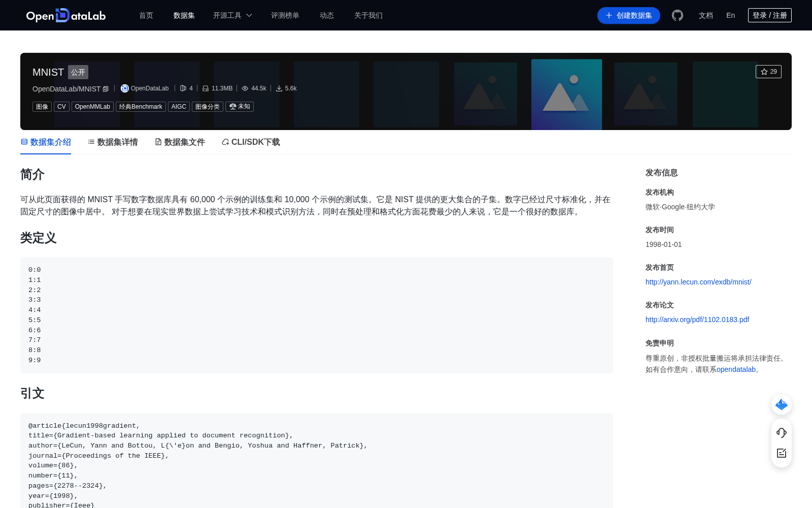
Task: Click the 44.5k views eye icon
Action: click(245, 88)
